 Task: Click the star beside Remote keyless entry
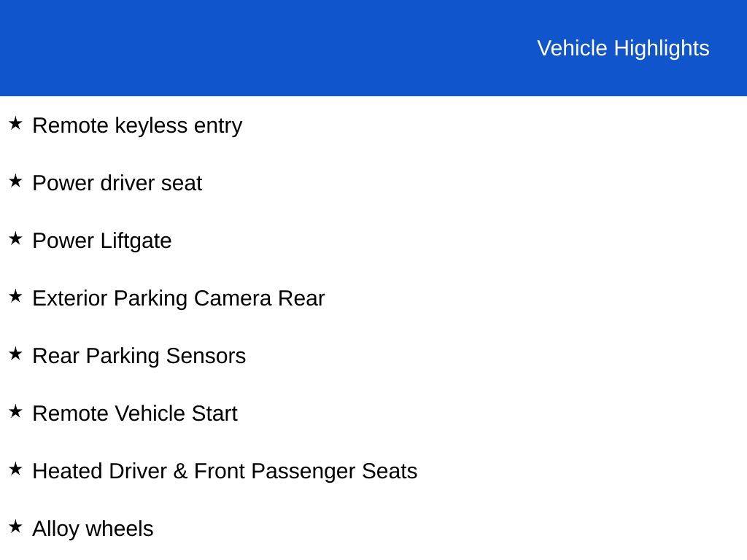pos(15,123)
